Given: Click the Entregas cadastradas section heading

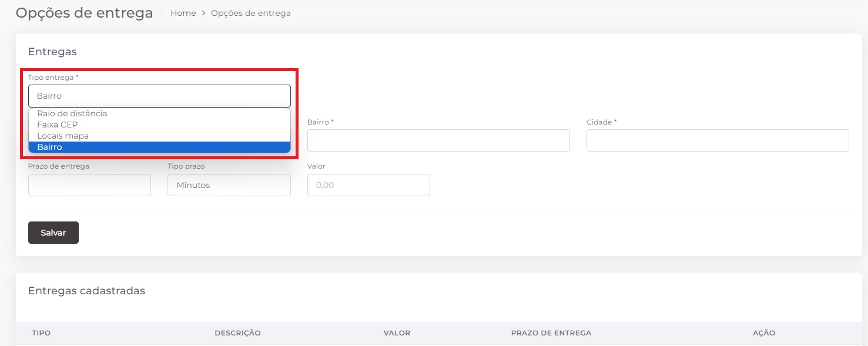Looking at the screenshot, I should [x=86, y=291].
